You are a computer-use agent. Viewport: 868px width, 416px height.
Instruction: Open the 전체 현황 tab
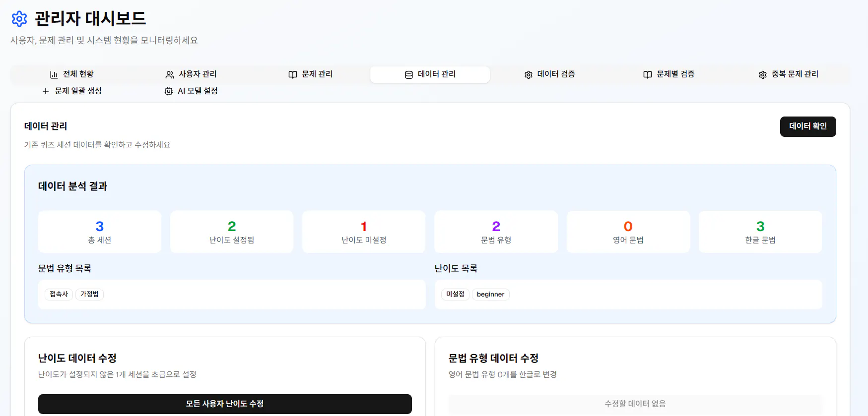click(x=71, y=74)
